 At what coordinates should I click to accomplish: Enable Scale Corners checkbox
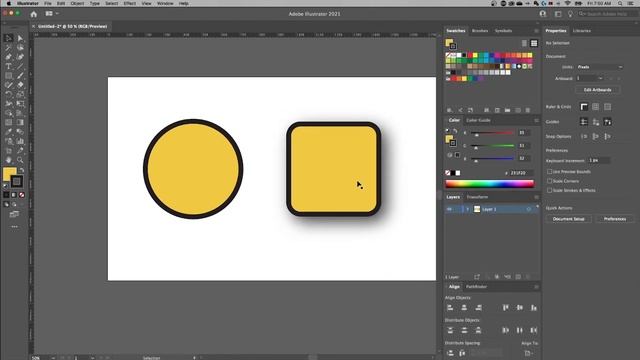pyautogui.click(x=549, y=181)
